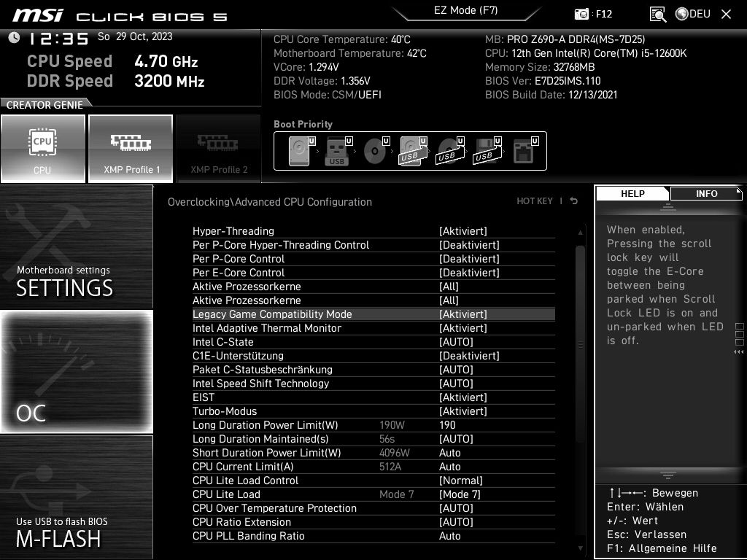The image size is (747, 560).
Task: Toggle Turbo-Modus [Aktiviert] value
Action: (462, 411)
